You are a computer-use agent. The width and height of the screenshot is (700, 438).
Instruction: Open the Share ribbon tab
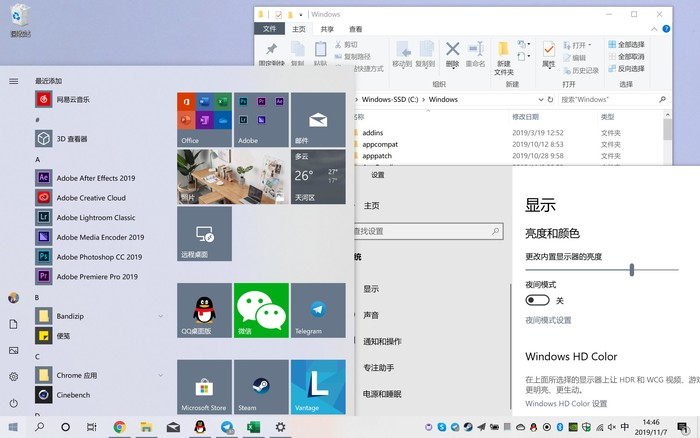327,29
